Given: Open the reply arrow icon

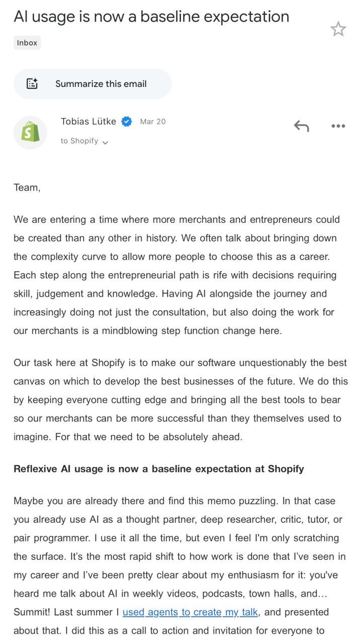Looking at the screenshot, I should (x=301, y=127).
